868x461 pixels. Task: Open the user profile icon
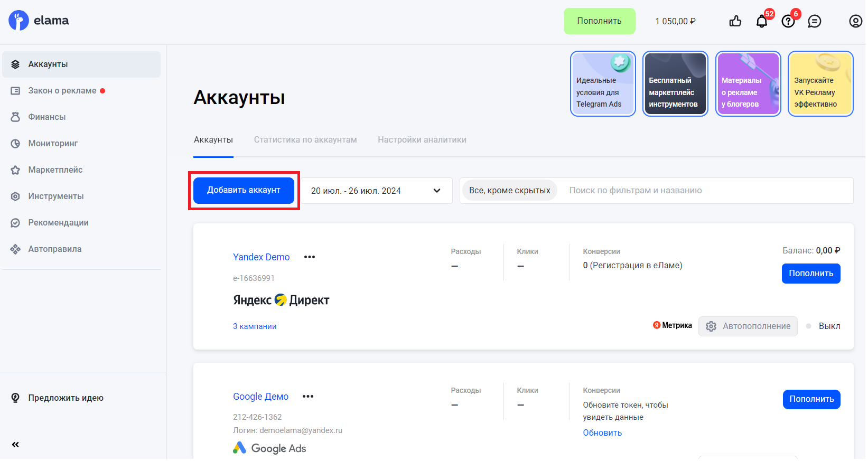point(855,21)
